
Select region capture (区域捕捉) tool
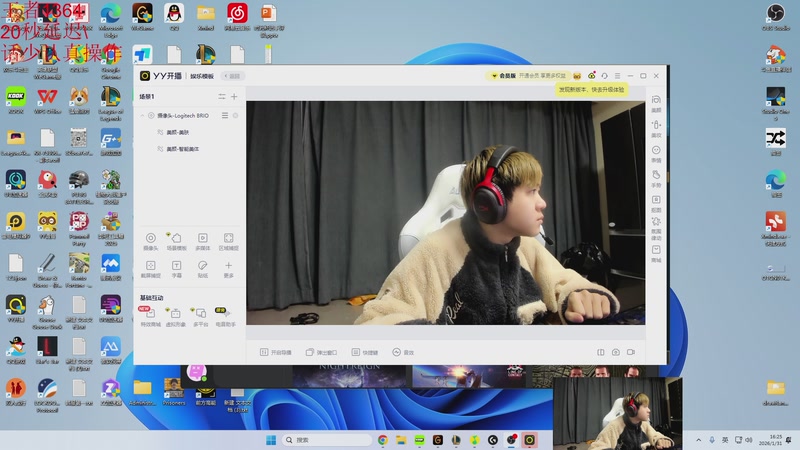tap(229, 241)
